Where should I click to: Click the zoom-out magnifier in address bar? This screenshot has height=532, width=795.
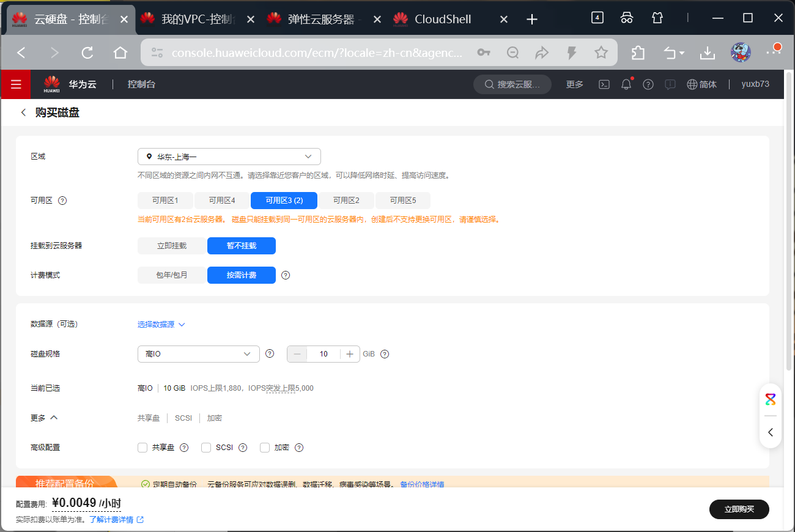tap(513, 53)
